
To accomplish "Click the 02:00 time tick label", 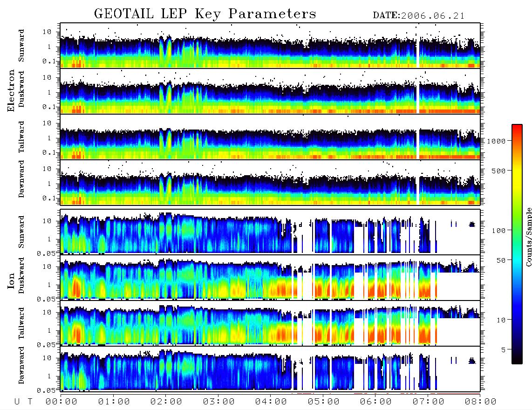I will [166, 402].
